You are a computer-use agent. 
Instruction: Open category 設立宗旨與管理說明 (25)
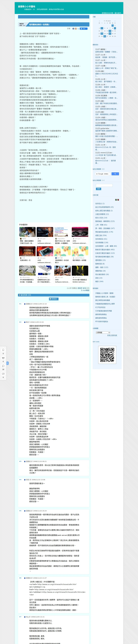[x=104, y=207]
